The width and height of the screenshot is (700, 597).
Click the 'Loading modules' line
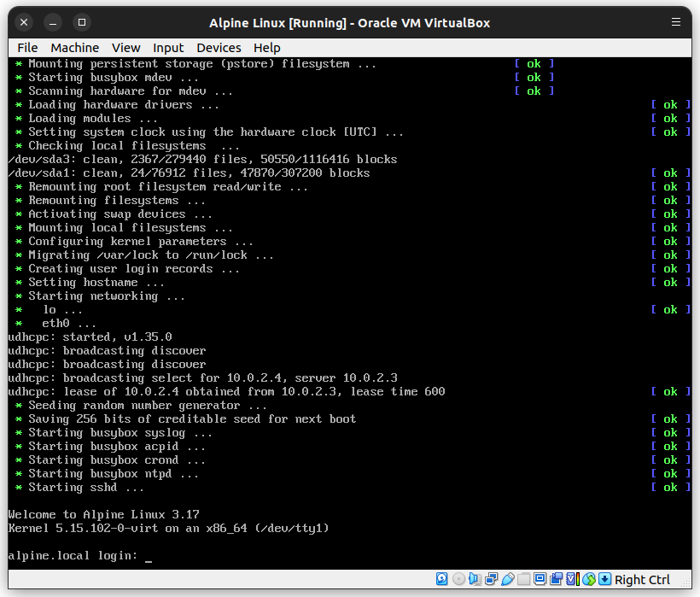pyautogui.click(x=86, y=119)
